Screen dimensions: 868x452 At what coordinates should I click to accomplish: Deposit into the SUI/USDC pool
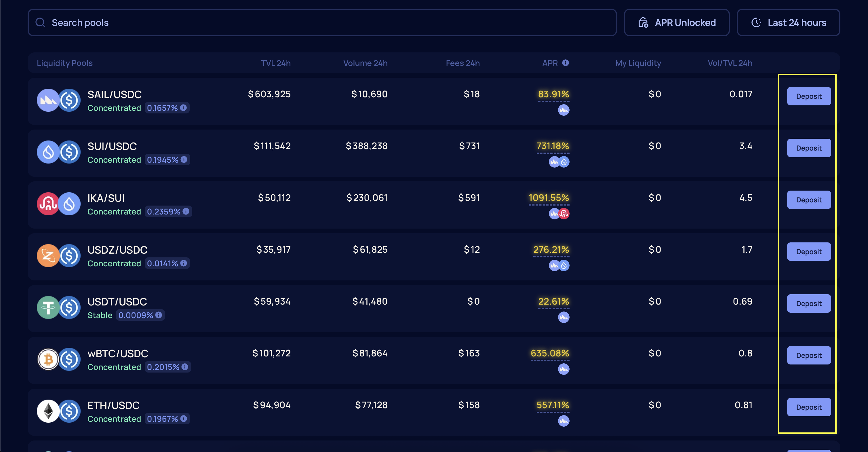tap(809, 148)
